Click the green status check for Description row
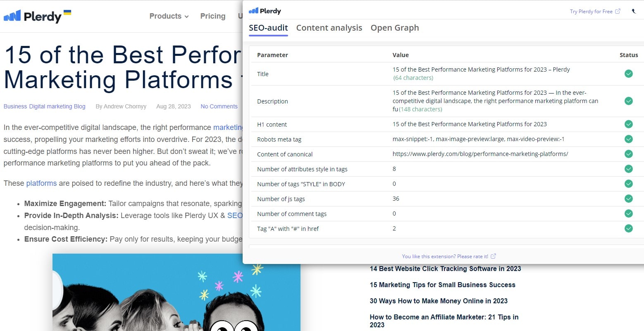Image resolution: width=644 pixels, height=331 pixels. pos(628,101)
